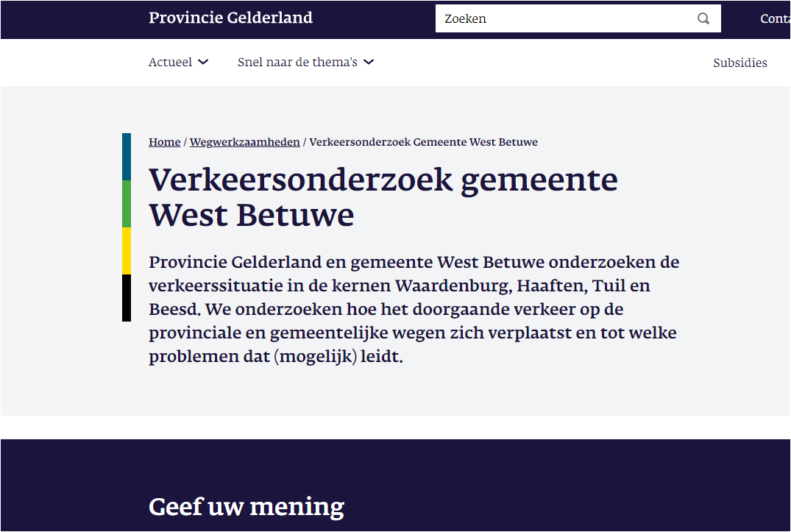
Task: Open the Actueel menu label
Action: [170, 62]
